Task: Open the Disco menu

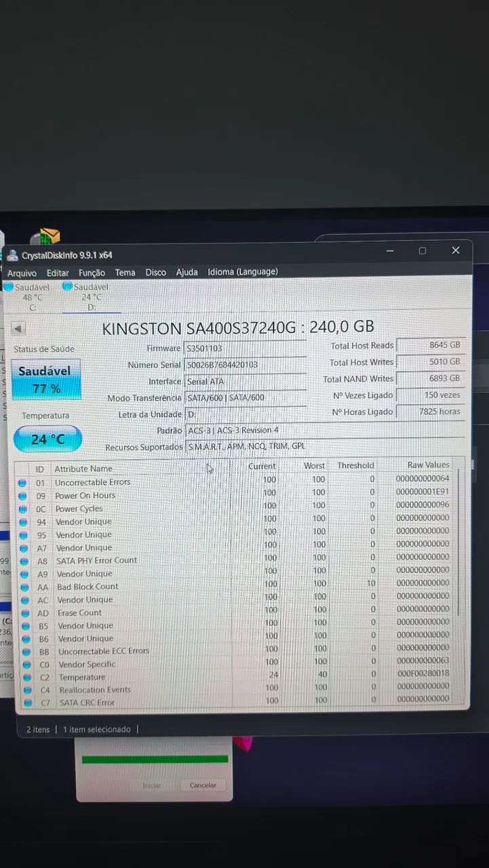Action: [x=155, y=272]
